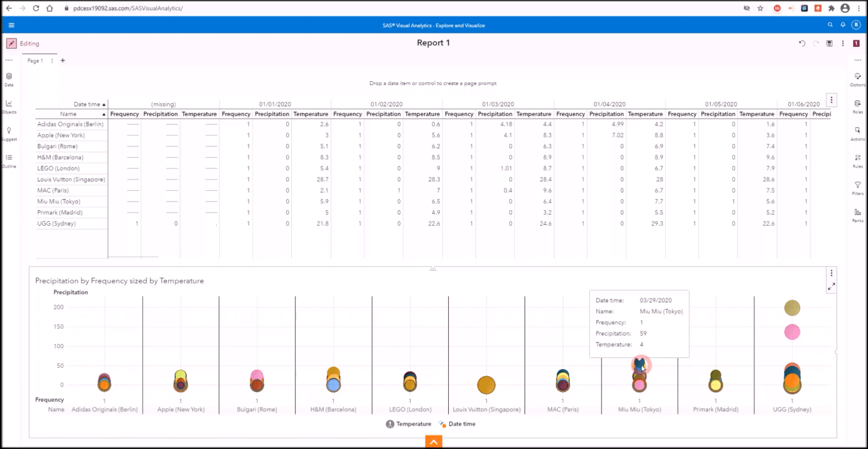Open the crosstab overflow menu
The height and width of the screenshot is (449, 868).
tap(831, 100)
